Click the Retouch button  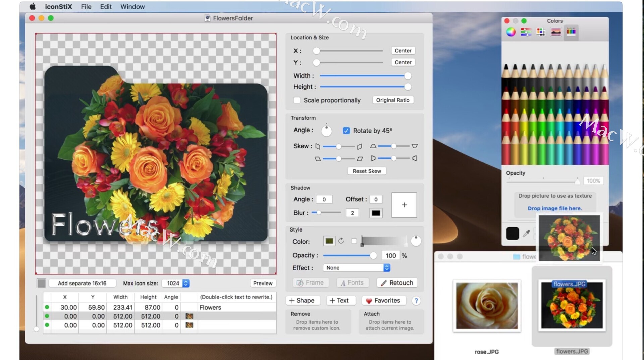click(397, 283)
